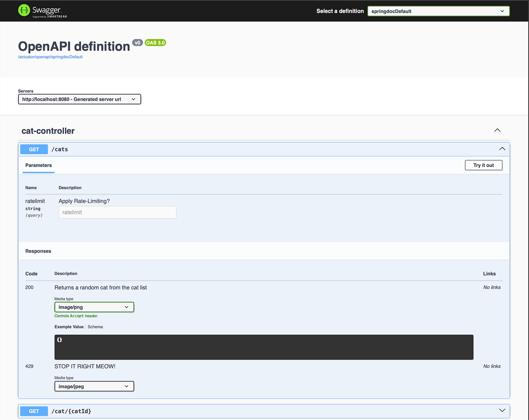Open the /actuator/openapi/springdocDefault link
Viewport: 529px width, 420px height.
pos(50,57)
